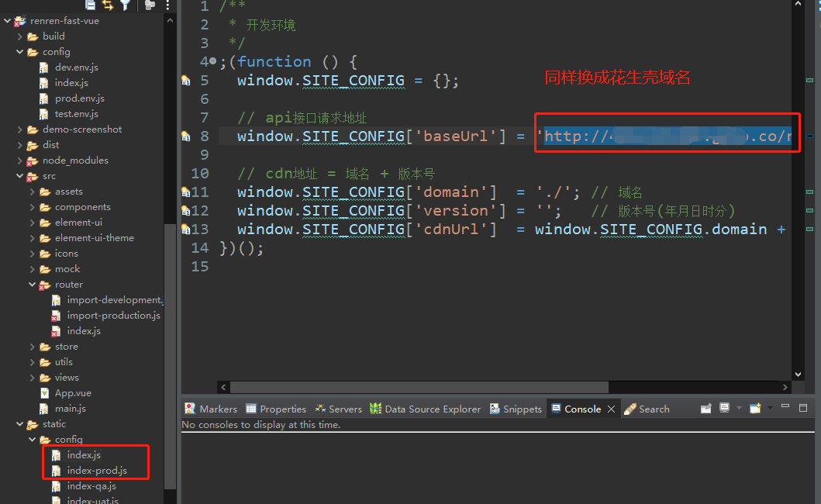This screenshot has height=504, width=821.
Task: Open explorer View Menu three-dots icon
Action: point(167,5)
